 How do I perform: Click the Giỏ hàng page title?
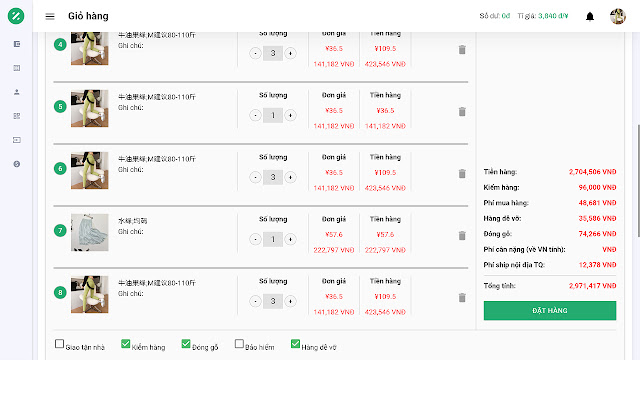pyautogui.click(x=88, y=16)
